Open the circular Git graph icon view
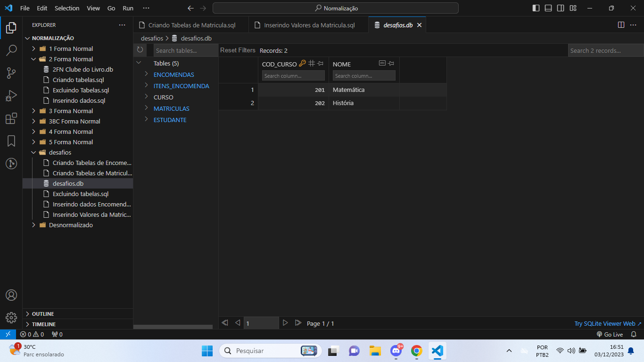The height and width of the screenshot is (362, 644). [11, 164]
